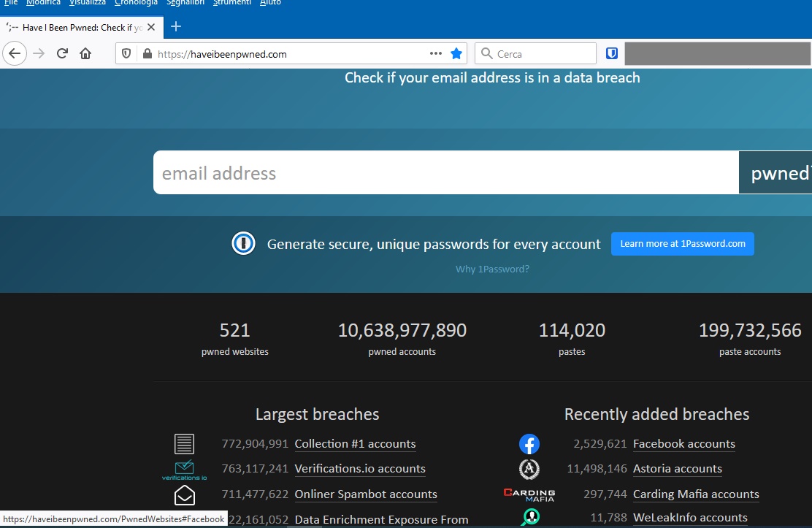Click the Carding Mafia logo

click(529, 495)
